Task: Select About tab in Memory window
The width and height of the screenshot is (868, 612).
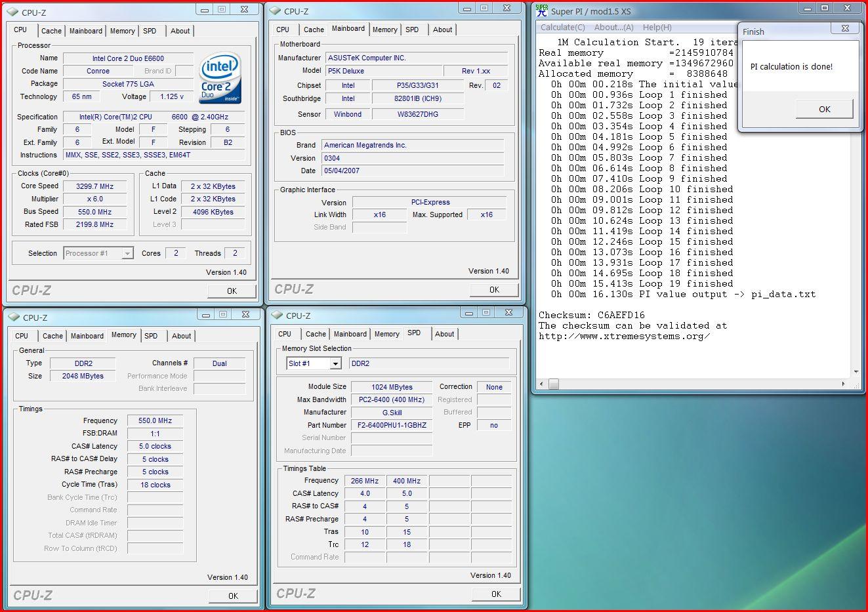Action: [181, 336]
